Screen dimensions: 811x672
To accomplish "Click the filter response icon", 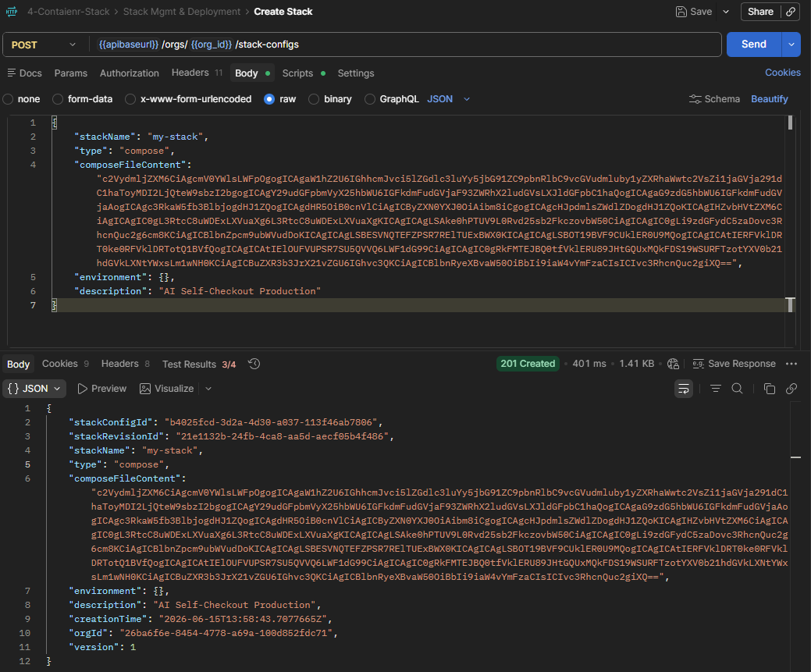I will (x=715, y=389).
